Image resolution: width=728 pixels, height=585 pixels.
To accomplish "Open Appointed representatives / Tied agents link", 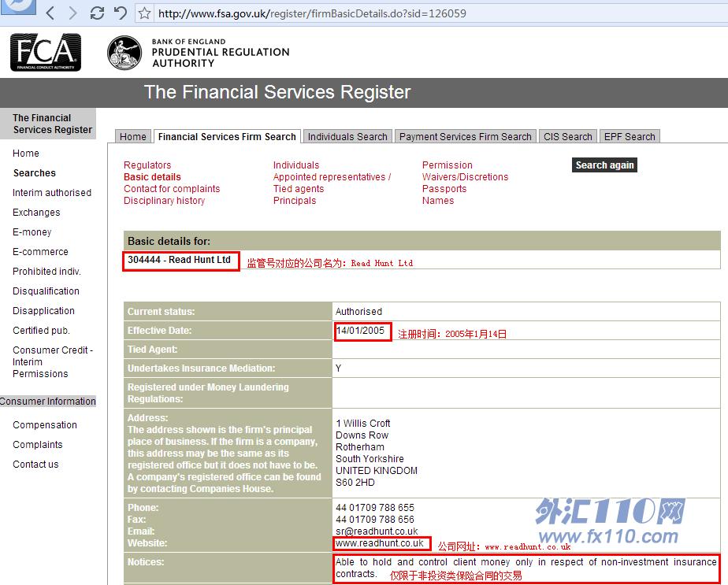I will 332,183.
